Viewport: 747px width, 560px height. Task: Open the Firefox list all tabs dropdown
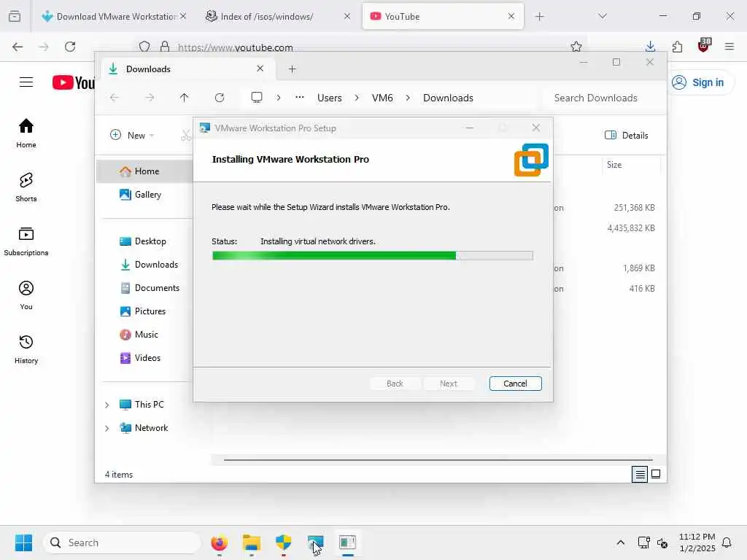pyautogui.click(x=602, y=16)
